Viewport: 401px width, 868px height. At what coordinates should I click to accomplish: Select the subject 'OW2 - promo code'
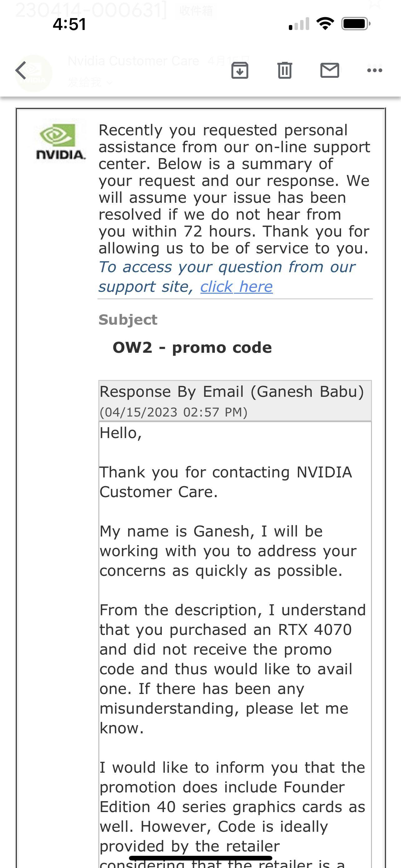coord(192,348)
